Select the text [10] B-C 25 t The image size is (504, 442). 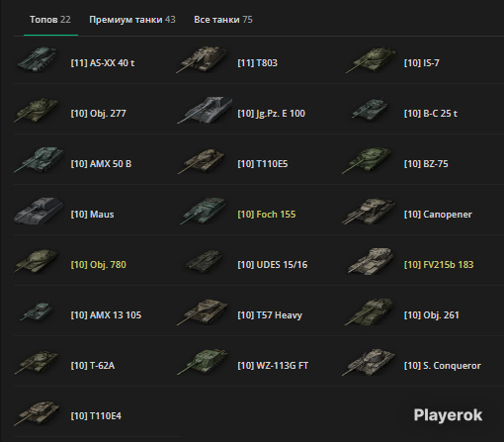click(431, 114)
